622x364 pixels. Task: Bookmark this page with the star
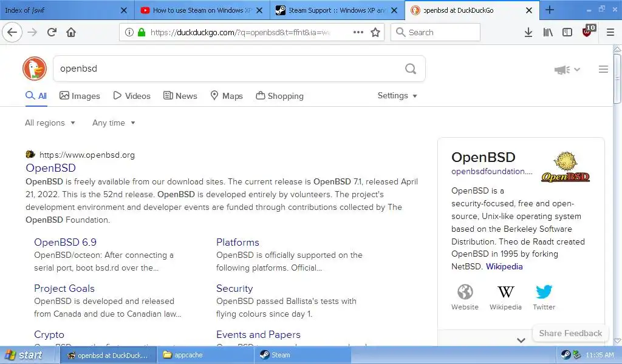click(x=375, y=32)
